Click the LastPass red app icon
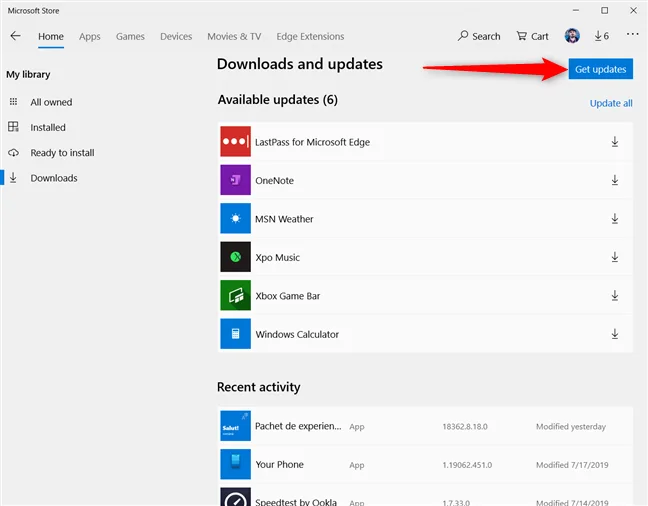The height and width of the screenshot is (506, 648). (x=236, y=141)
